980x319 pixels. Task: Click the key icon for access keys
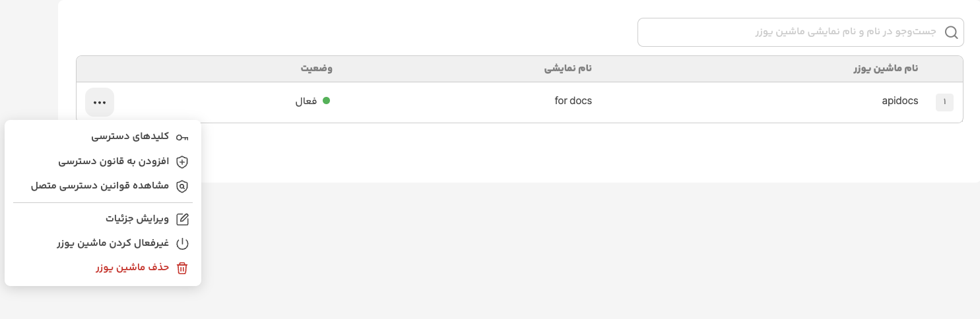coord(182,137)
